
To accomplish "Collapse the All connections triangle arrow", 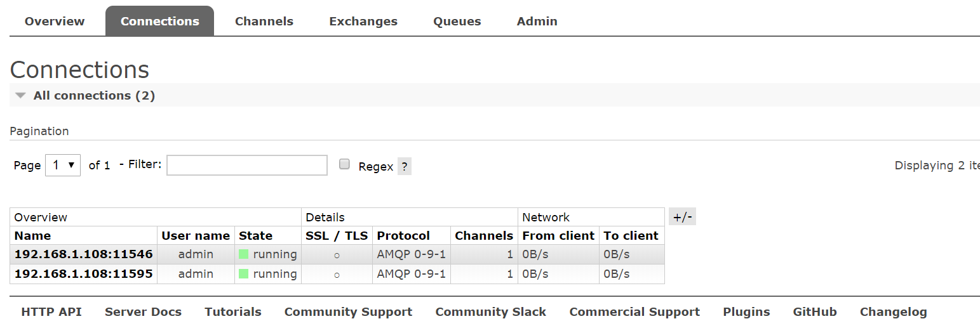I will coord(21,96).
